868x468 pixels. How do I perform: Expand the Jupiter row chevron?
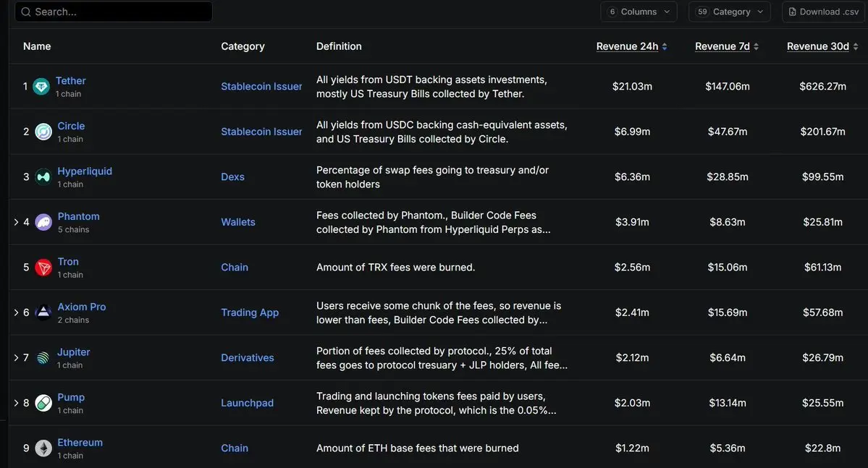click(16, 358)
